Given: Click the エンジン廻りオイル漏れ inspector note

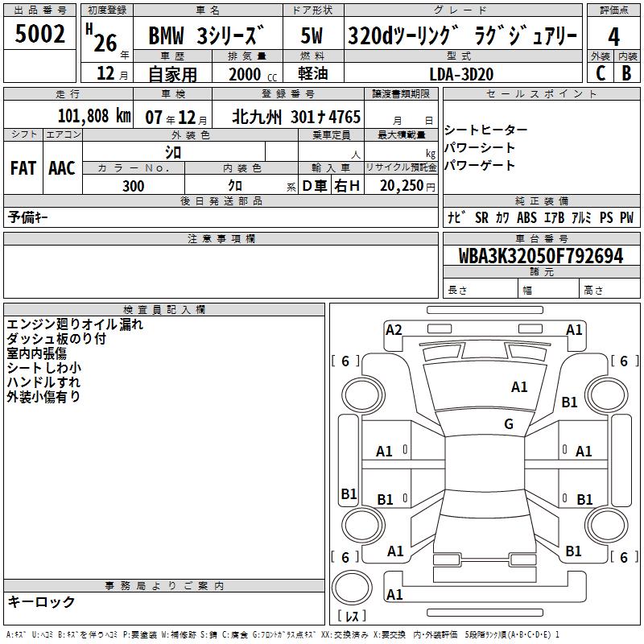Looking at the screenshot, I should 74,324.
